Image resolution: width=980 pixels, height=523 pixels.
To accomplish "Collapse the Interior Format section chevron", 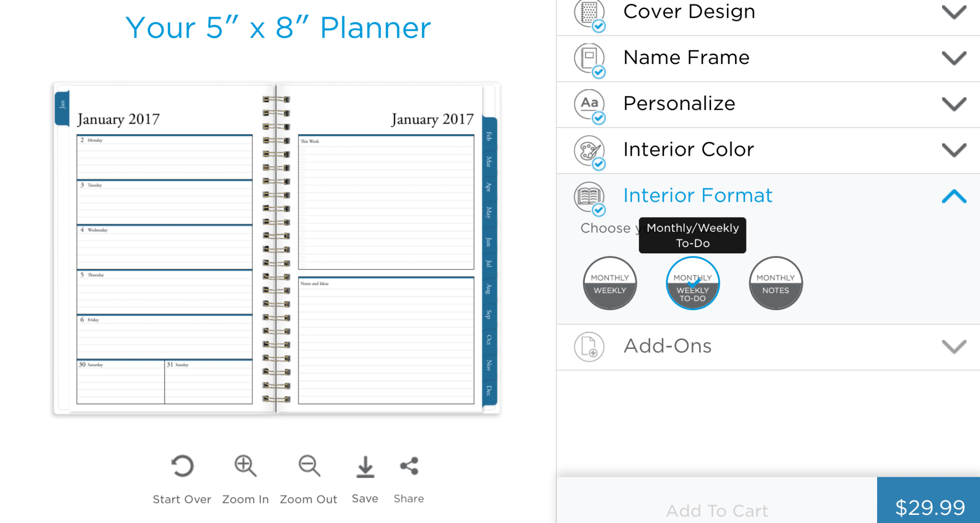I will coord(954,196).
